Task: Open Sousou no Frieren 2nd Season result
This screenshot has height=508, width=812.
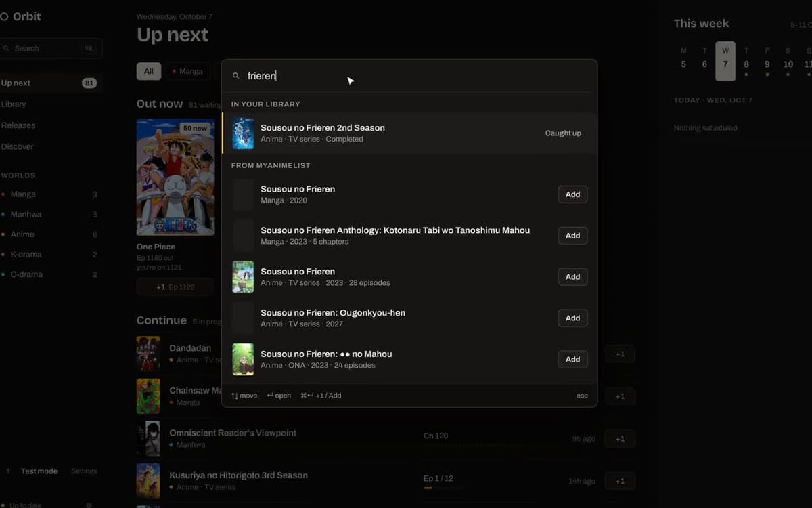Action: click(x=409, y=133)
